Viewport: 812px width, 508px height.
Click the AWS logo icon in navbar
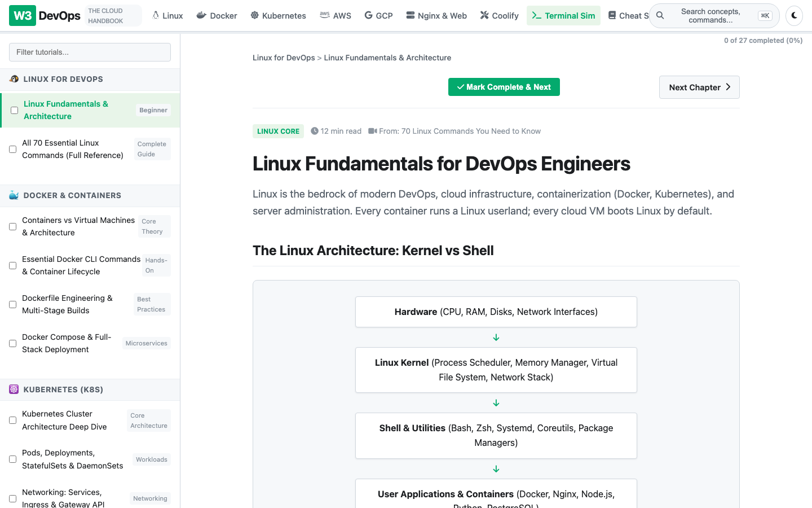325,15
